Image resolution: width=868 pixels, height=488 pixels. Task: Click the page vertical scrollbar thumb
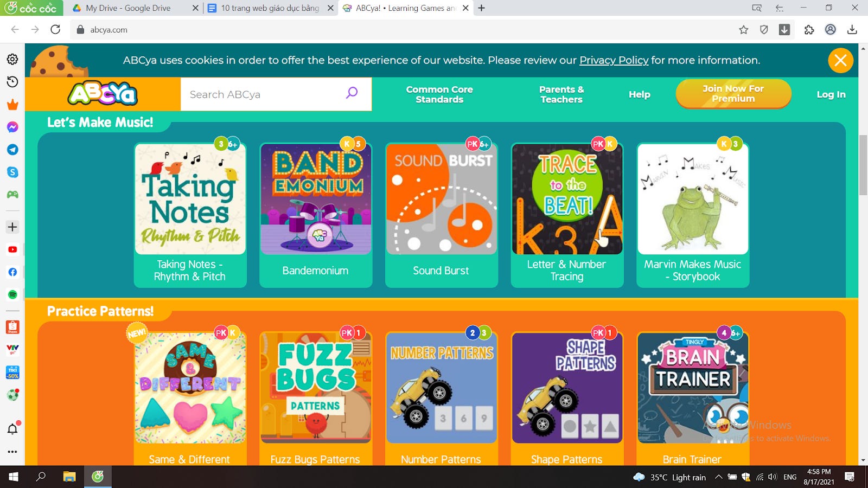(863, 165)
